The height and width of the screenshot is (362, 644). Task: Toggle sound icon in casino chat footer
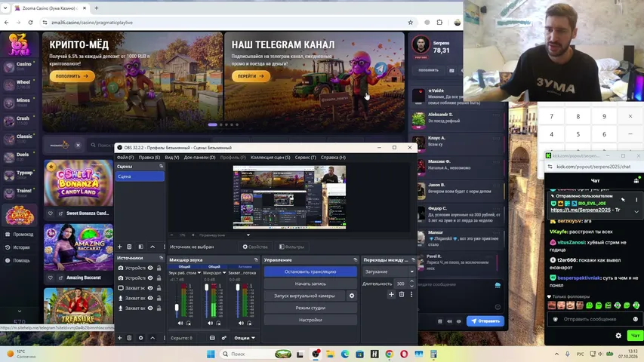point(449,321)
